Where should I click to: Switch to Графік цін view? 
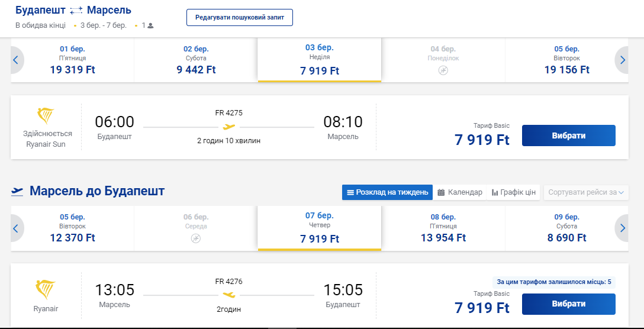513,192
